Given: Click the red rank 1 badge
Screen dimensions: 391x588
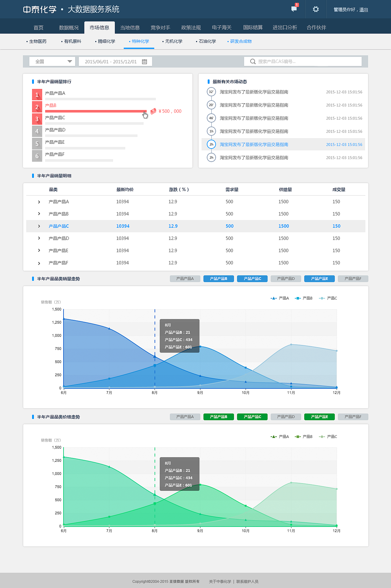Looking at the screenshot, I should (x=37, y=94).
